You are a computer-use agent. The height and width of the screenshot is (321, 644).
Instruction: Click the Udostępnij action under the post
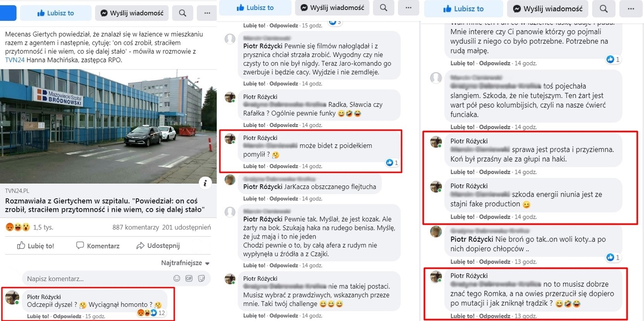click(x=158, y=246)
